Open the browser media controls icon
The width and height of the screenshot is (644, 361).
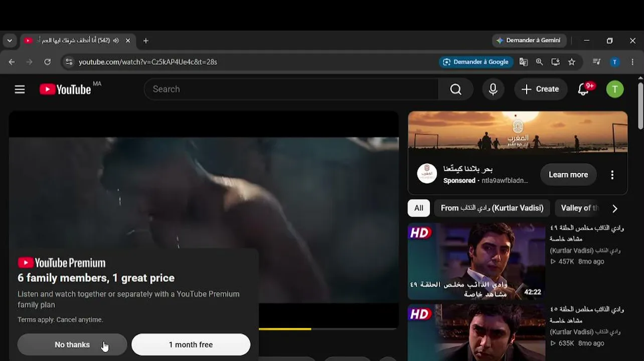(x=596, y=62)
